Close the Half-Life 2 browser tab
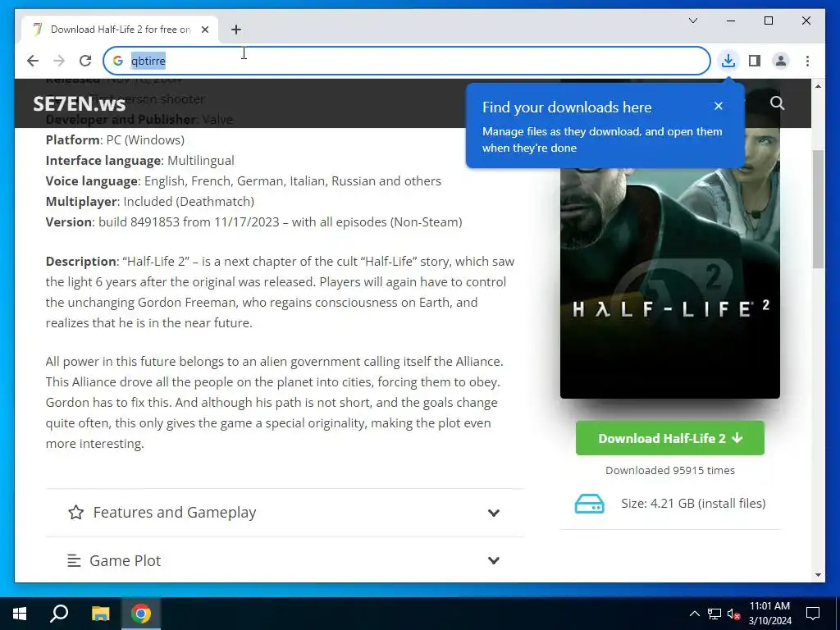Viewport: 840px width, 630px height. pos(205,30)
